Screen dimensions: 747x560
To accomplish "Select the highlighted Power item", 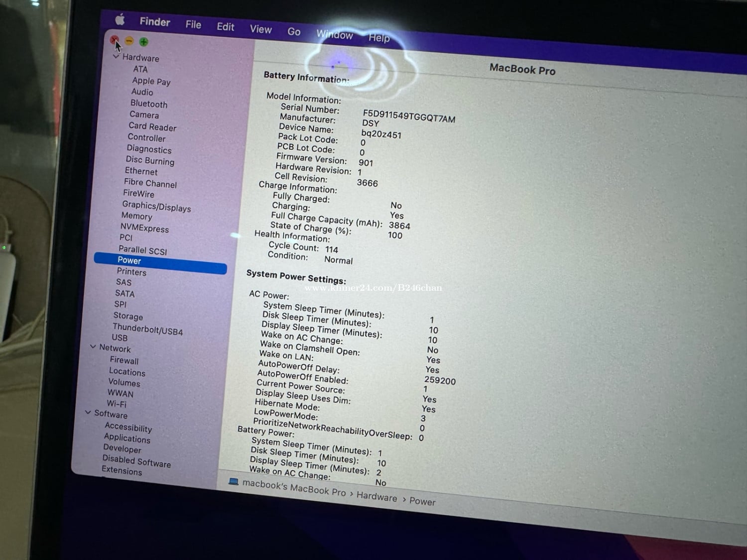I will click(129, 260).
